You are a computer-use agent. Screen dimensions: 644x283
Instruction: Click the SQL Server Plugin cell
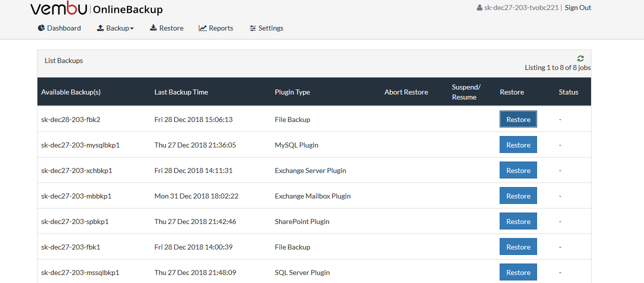click(302, 272)
